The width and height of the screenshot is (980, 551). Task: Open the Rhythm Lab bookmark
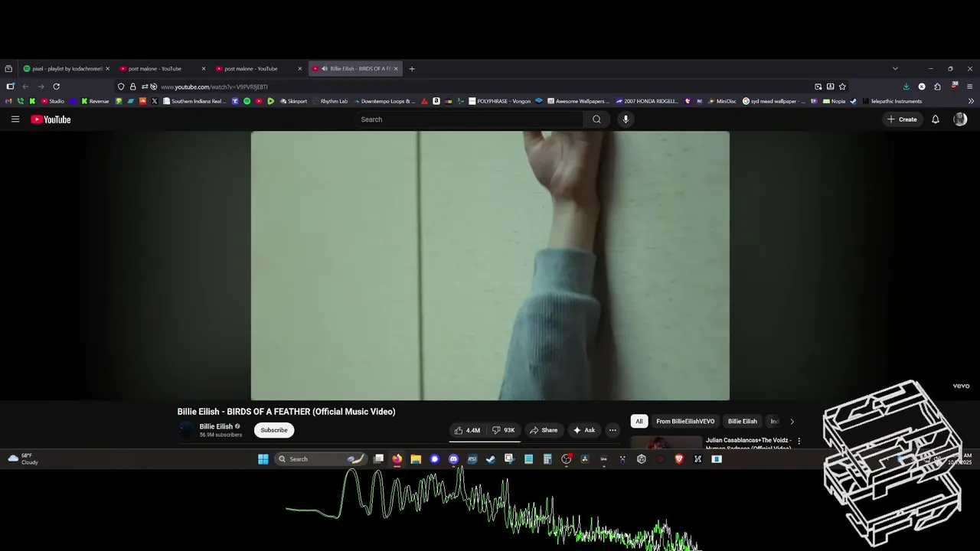click(x=330, y=101)
